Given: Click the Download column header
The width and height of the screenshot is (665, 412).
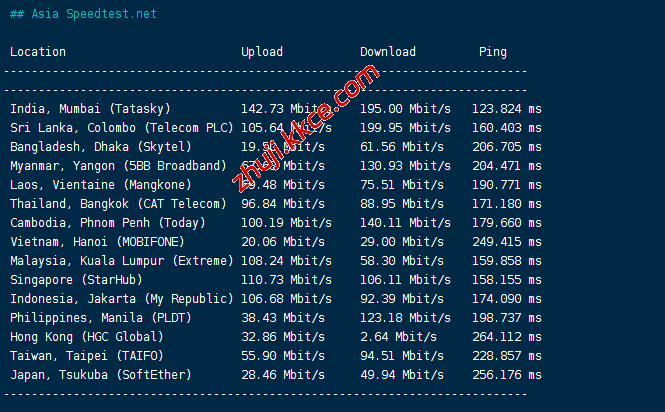Looking at the screenshot, I should [388, 52].
